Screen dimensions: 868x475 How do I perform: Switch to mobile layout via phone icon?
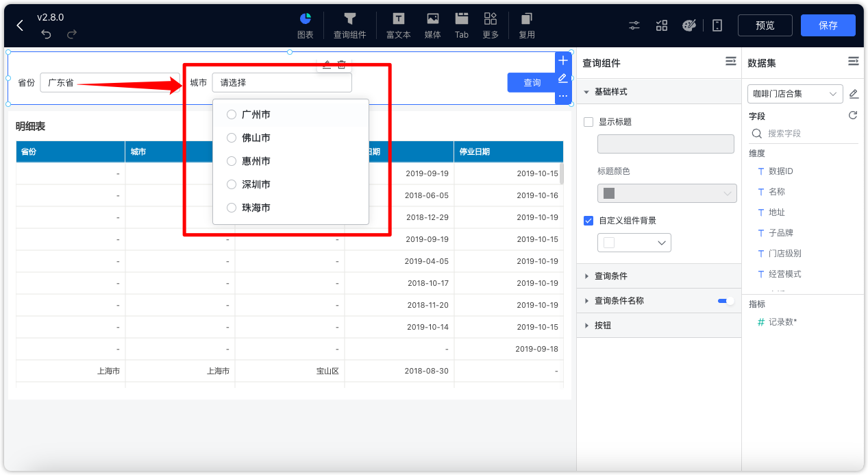(x=717, y=25)
